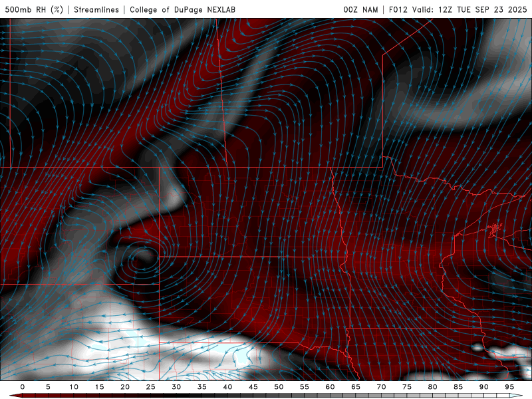532x399 pixels.
Task: Click the "50" value on the color scale
Action: (x=279, y=387)
